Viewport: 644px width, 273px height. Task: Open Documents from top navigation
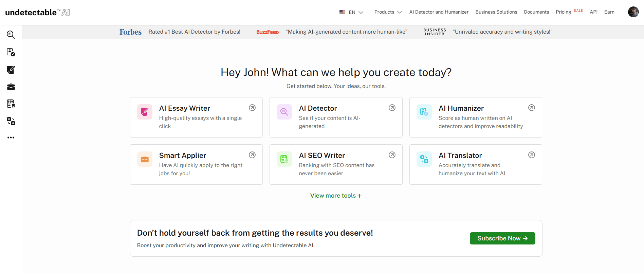(536, 12)
